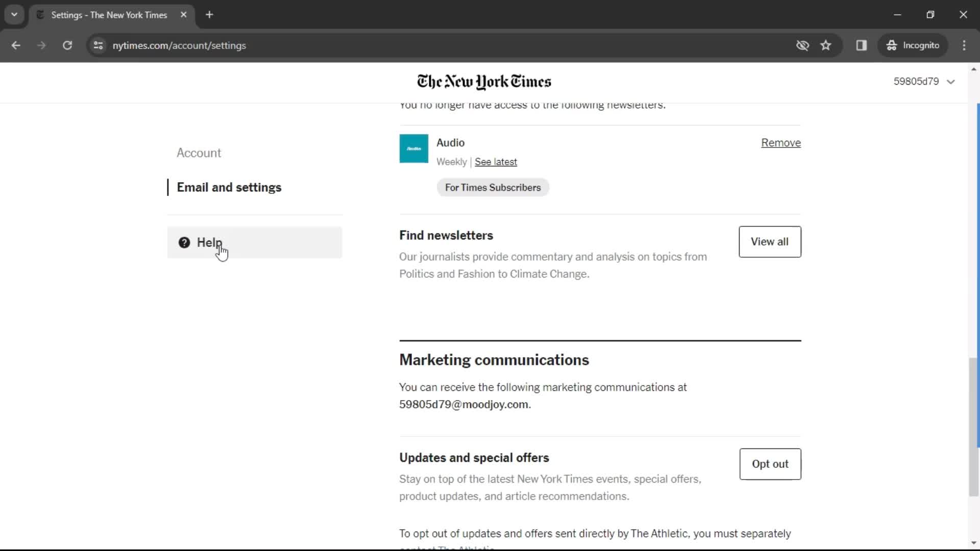980x551 pixels.
Task: Click the See latest Audio newsletter link
Action: click(x=497, y=161)
